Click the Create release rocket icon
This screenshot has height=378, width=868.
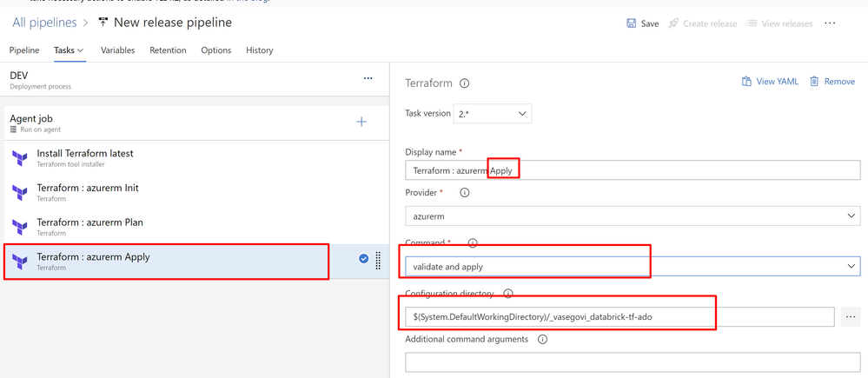pos(673,23)
